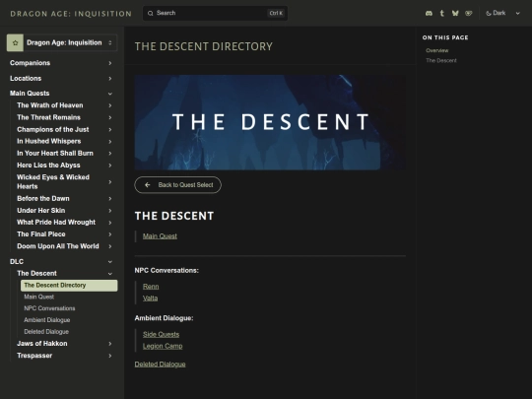Screen dimensions: 532x399
Task: Expand In Hushed Whispers chevron
Action: tap(110, 142)
